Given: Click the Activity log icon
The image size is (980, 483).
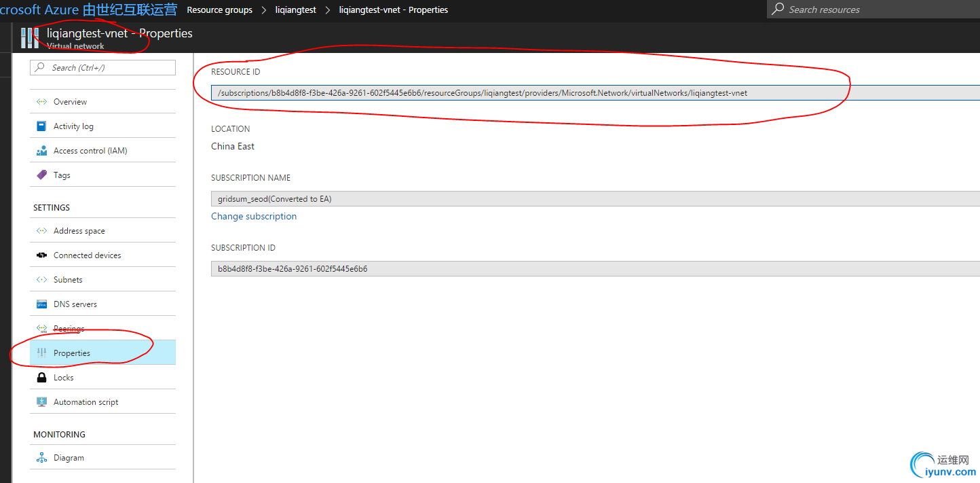Looking at the screenshot, I should [41, 126].
